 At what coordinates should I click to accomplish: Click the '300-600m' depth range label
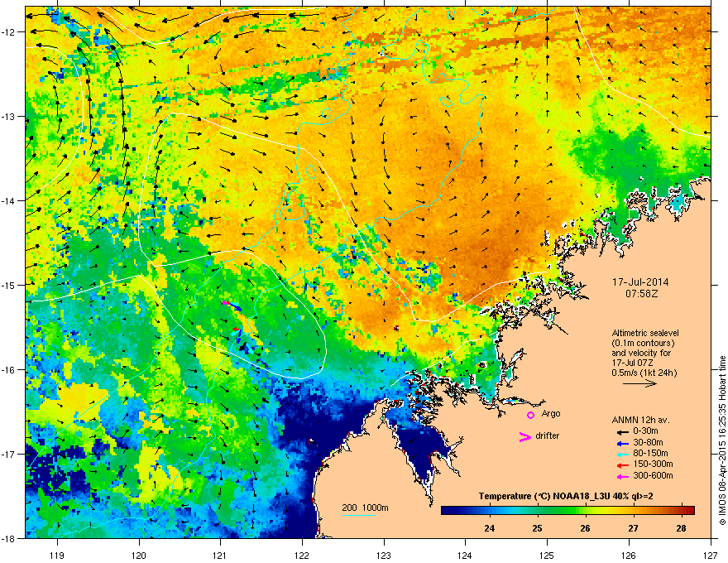[653, 476]
